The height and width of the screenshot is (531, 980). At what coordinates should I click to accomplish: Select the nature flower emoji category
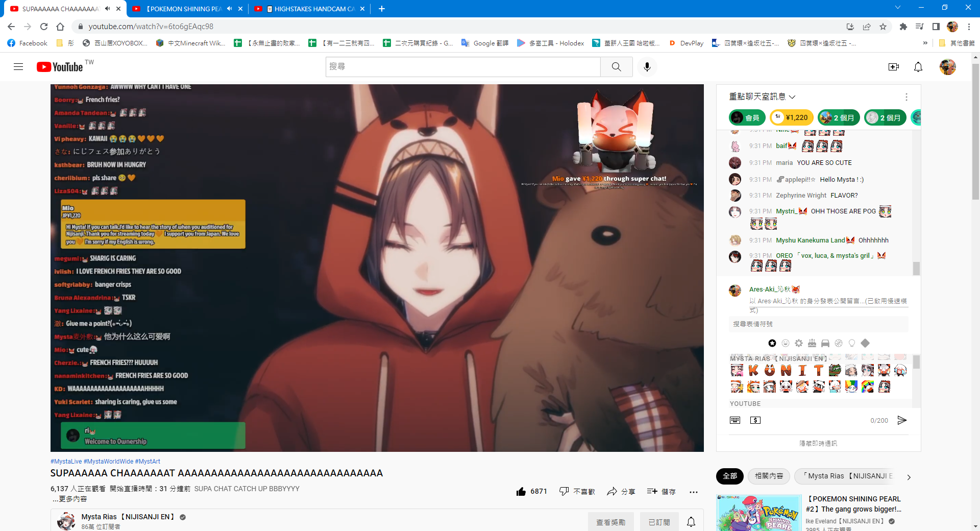[799, 343]
